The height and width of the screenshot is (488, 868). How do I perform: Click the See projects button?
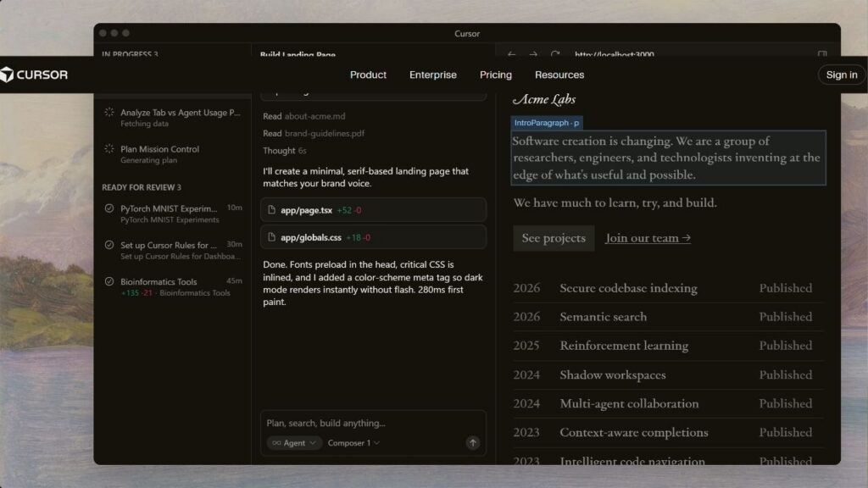554,238
